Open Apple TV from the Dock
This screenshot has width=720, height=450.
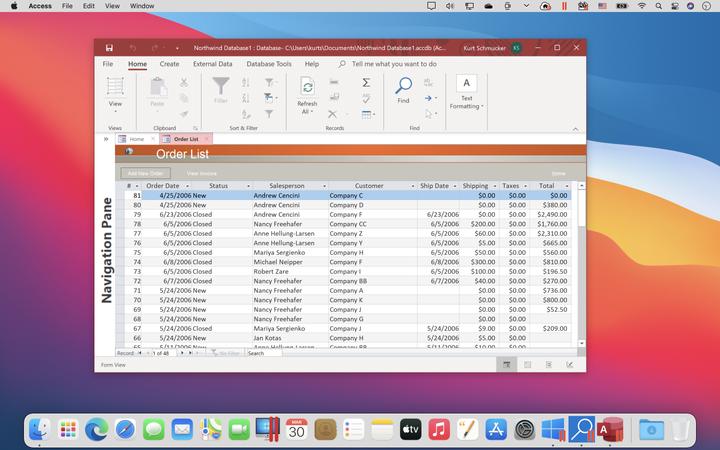click(x=411, y=430)
